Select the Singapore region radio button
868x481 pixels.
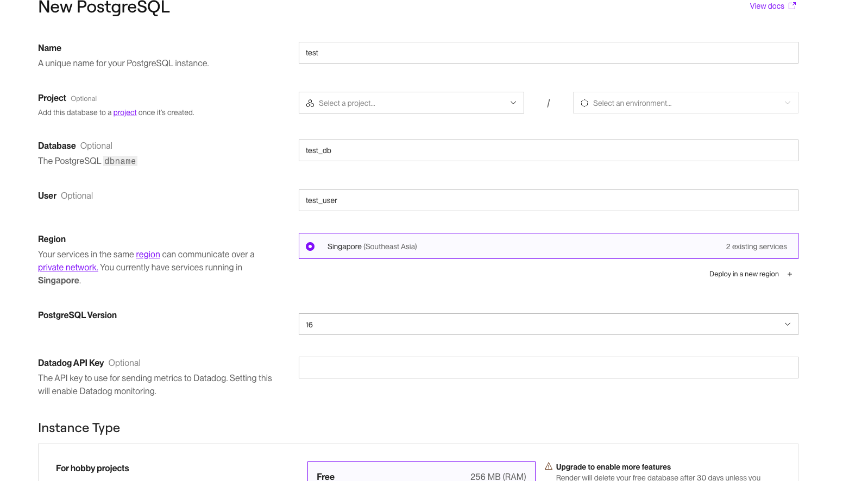click(310, 246)
